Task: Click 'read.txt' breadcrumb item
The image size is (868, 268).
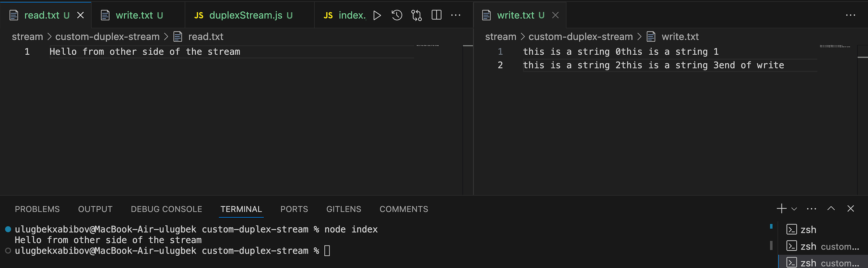Action: (199, 37)
